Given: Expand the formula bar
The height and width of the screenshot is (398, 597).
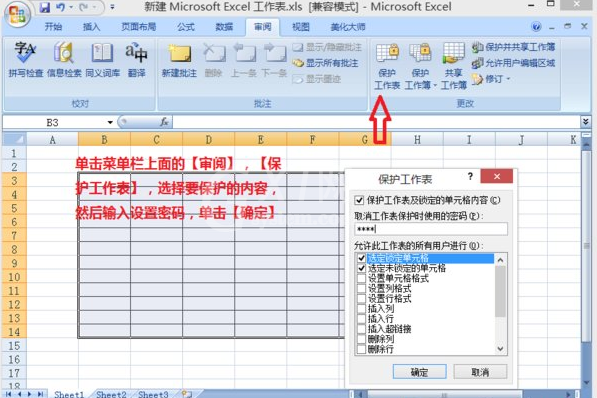Looking at the screenshot, I should [586, 122].
